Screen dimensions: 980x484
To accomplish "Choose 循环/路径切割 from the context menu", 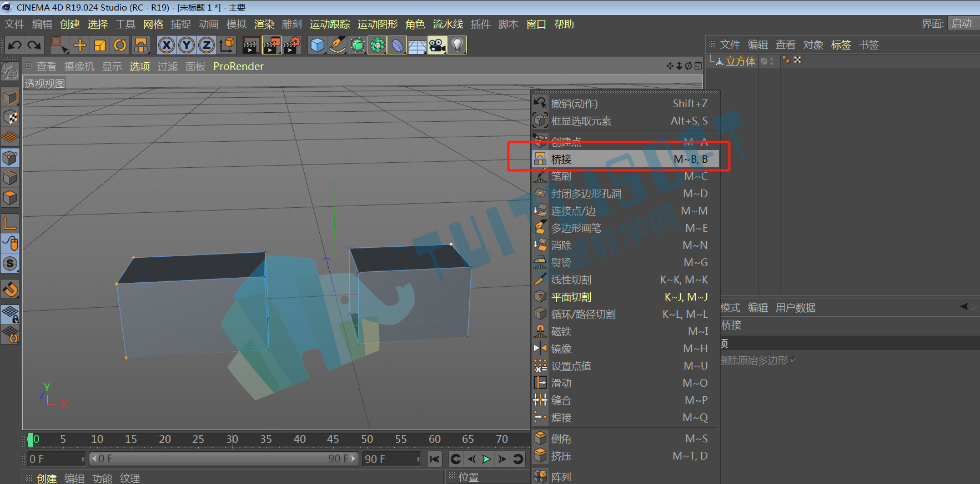I will point(625,314).
